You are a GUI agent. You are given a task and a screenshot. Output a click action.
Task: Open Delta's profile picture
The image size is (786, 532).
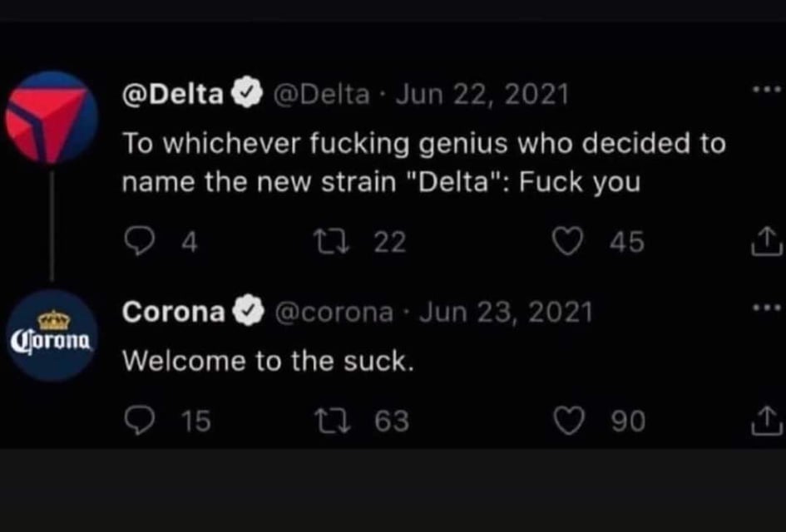[x=52, y=116]
